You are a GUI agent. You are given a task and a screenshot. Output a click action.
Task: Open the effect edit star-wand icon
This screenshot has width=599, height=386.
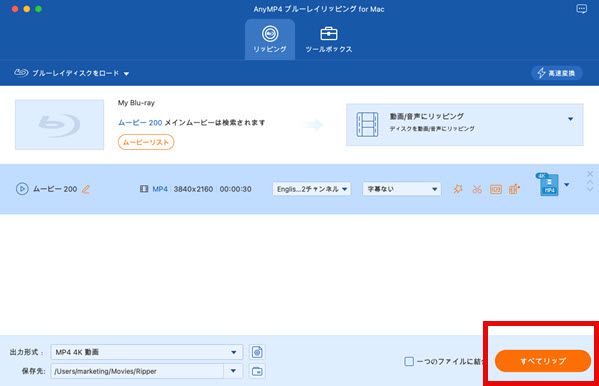point(458,189)
